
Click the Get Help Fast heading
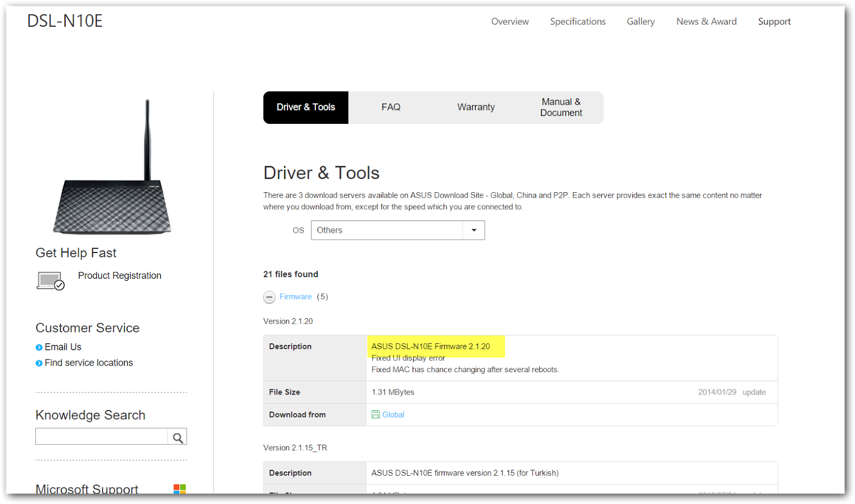coord(76,253)
